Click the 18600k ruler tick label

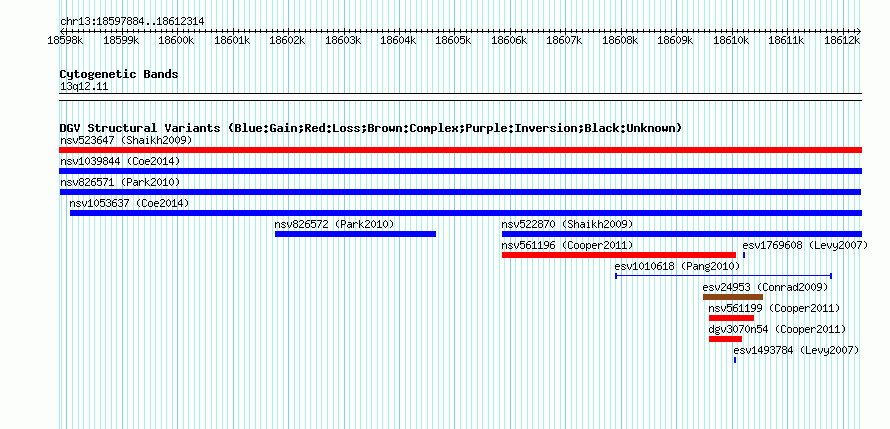177,40
